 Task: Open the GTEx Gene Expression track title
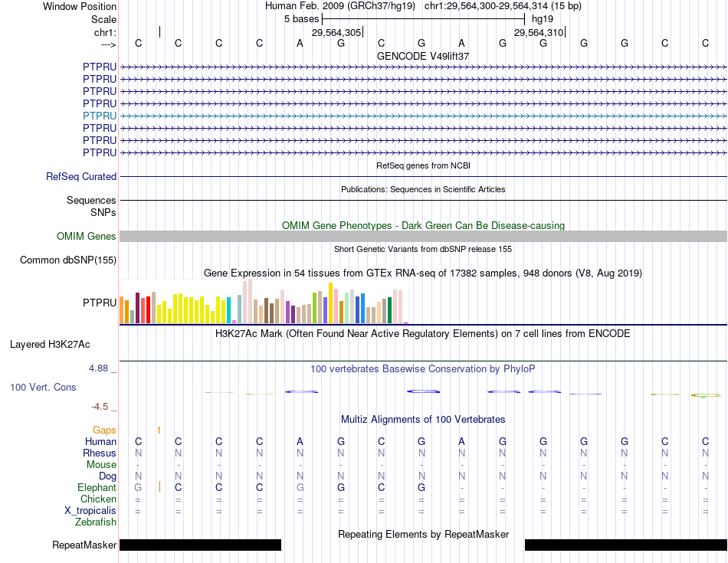point(423,273)
